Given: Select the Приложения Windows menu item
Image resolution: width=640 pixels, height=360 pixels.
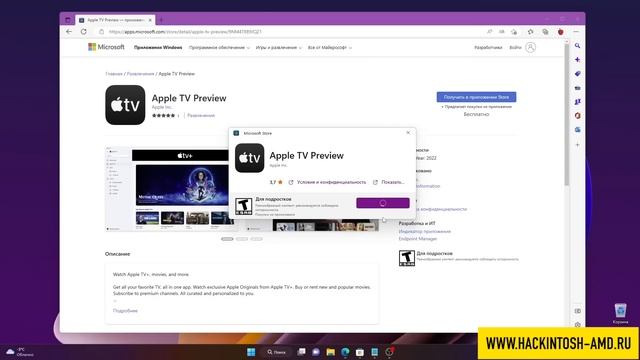Looking at the screenshot, I should coord(158,48).
